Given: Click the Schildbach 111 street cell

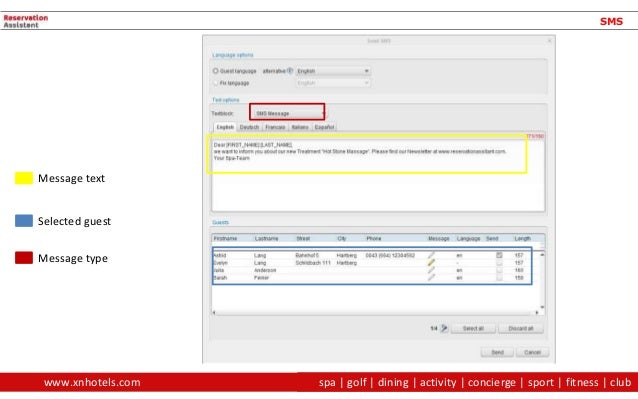Looking at the screenshot, I should pos(313,263).
